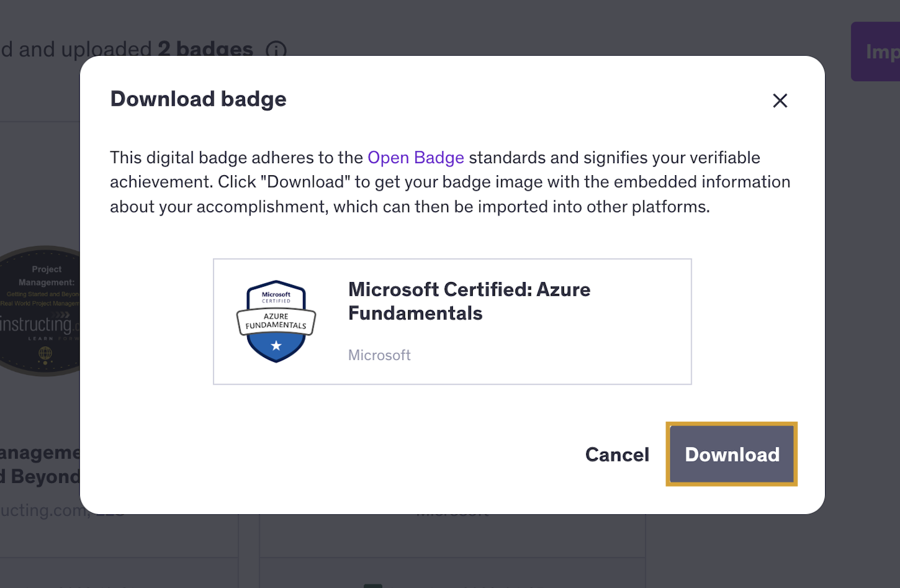Close the Download badge dialog with the X

click(780, 101)
